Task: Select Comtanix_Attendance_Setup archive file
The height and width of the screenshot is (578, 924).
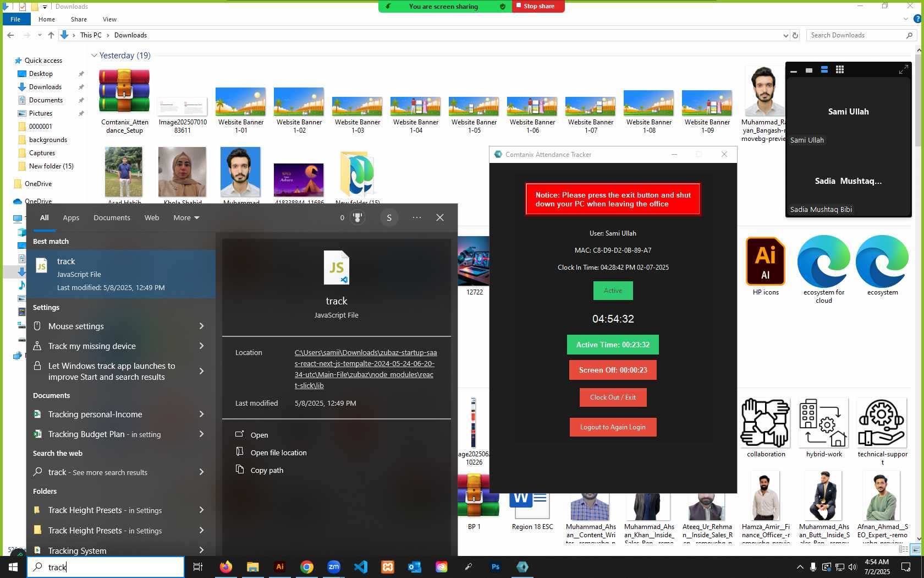Action: 124,102
